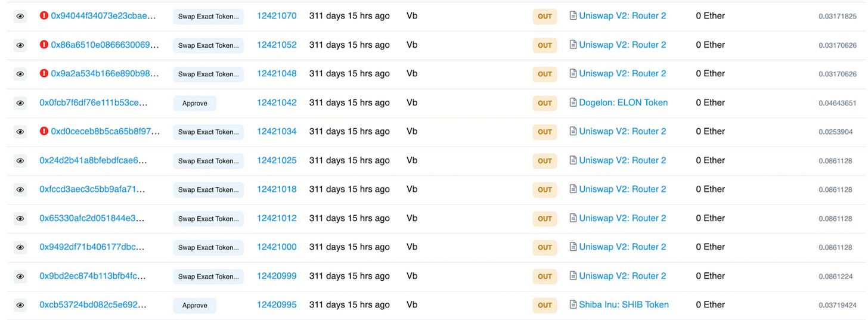This screenshot has height=320, width=868.
Task: Toggle preview eye for 0x24d2b41a8bfebdfcae6 row
Action: click(x=20, y=161)
